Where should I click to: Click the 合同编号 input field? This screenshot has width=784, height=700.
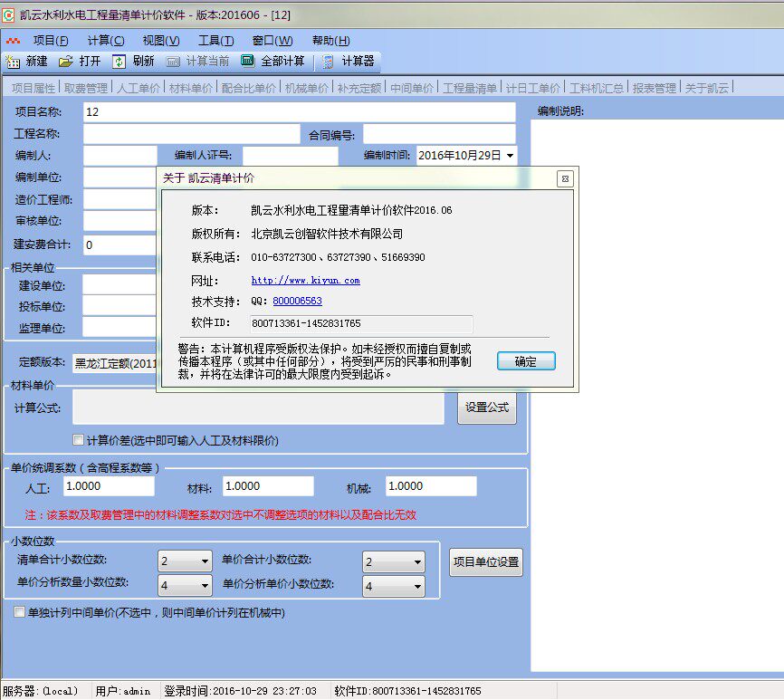click(439, 134)
